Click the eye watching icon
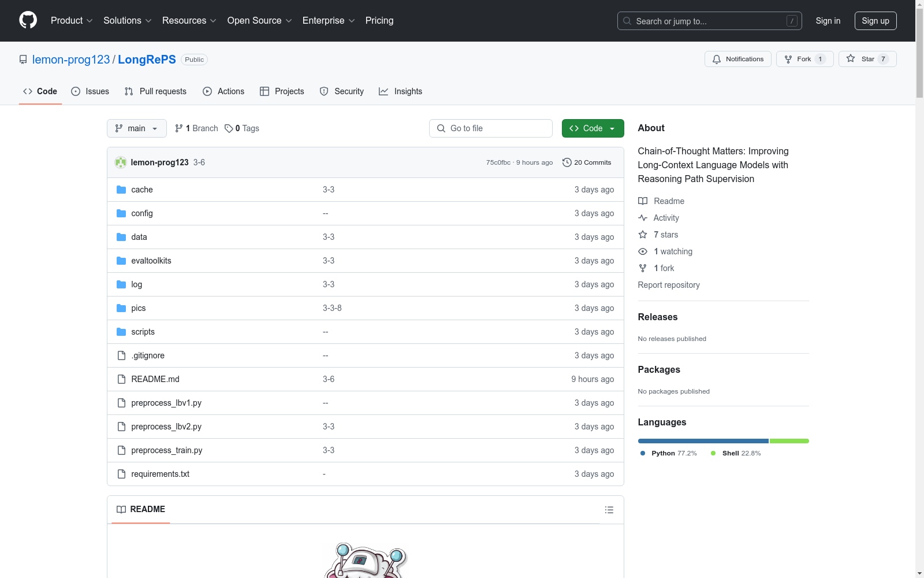 [x=643, y=251]
